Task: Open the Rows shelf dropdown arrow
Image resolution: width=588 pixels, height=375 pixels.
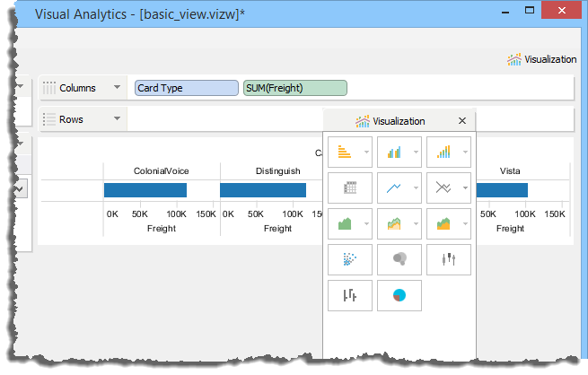Action: click(117, 119)
